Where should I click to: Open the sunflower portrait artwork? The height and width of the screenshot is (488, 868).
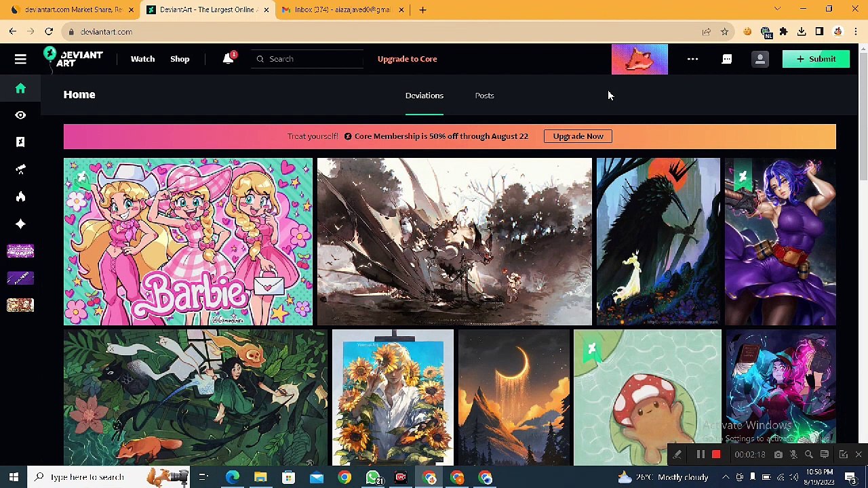tap(393, 398)
